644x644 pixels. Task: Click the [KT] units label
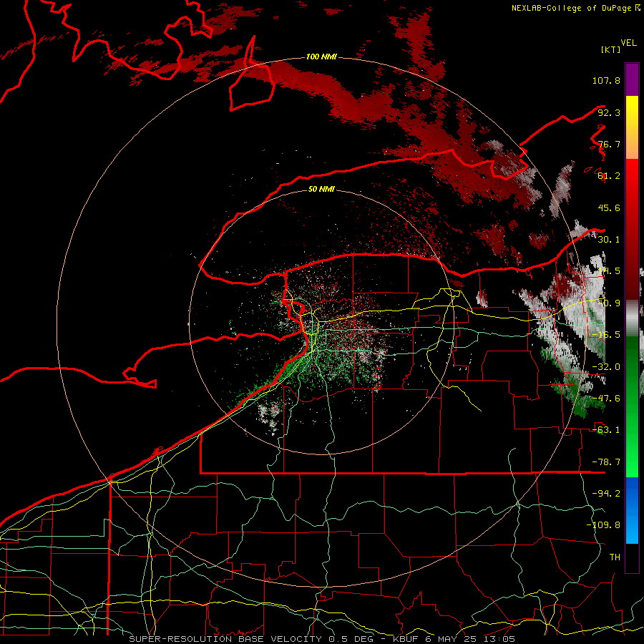[x=610, y=49]
